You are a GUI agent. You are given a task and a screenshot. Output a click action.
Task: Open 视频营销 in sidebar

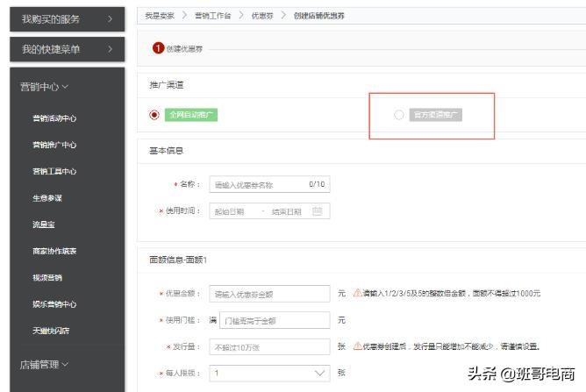coord(47,278)
